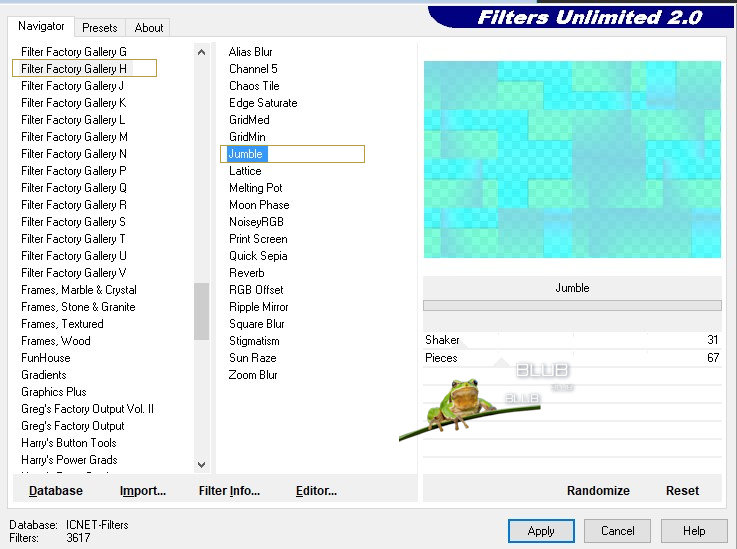
Task: Click the frog logo image
Action: click(462, 408)
